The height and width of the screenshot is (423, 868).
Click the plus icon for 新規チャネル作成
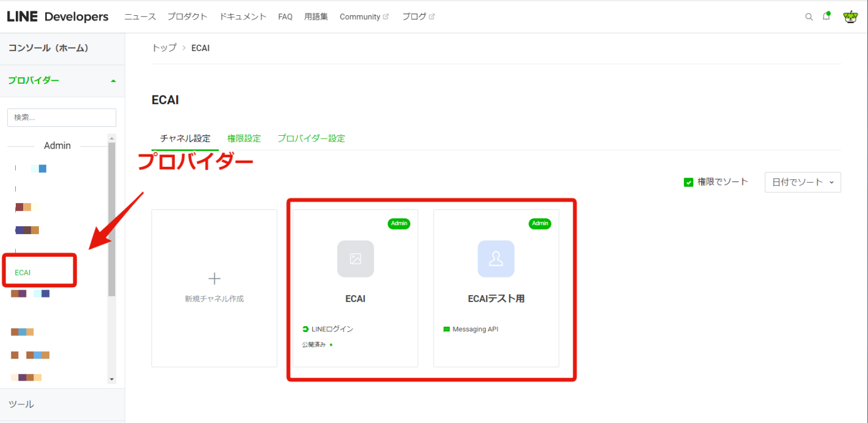coord(214,278)
